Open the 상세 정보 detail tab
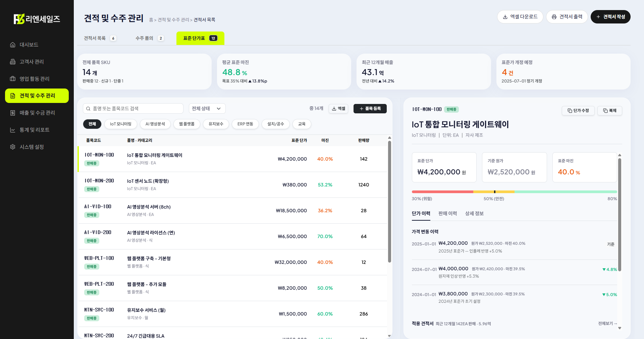The width and height of the screenshot is (644, 339). pyautogui.click(x=474, y=214)
